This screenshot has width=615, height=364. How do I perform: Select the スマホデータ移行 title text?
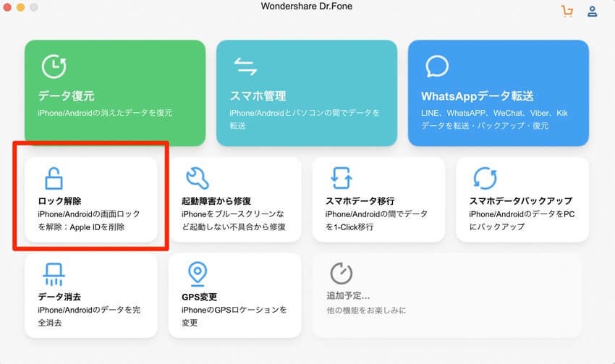coord(360,201)
